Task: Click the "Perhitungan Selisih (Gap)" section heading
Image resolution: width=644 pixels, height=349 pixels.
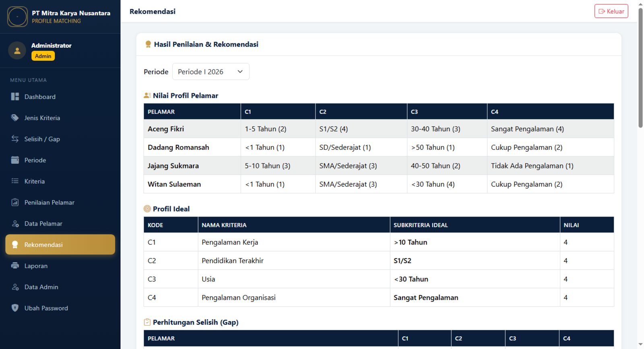Action: pyautogui.click(x=196, y=322)
